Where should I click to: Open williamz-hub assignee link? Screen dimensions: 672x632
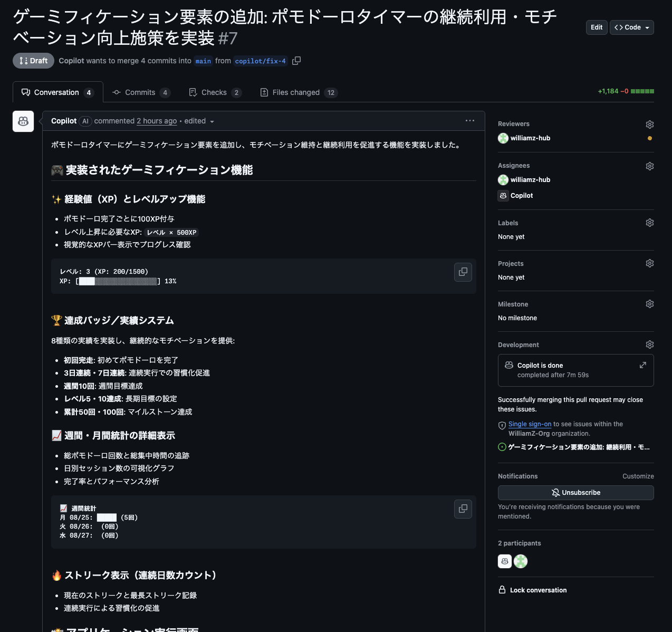[530, 180]
